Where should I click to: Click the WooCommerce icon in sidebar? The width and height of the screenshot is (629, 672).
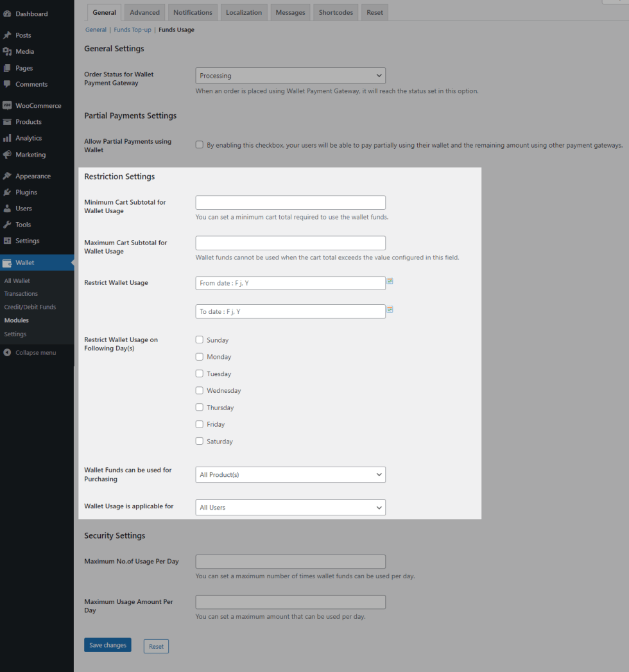coord(7,105)
